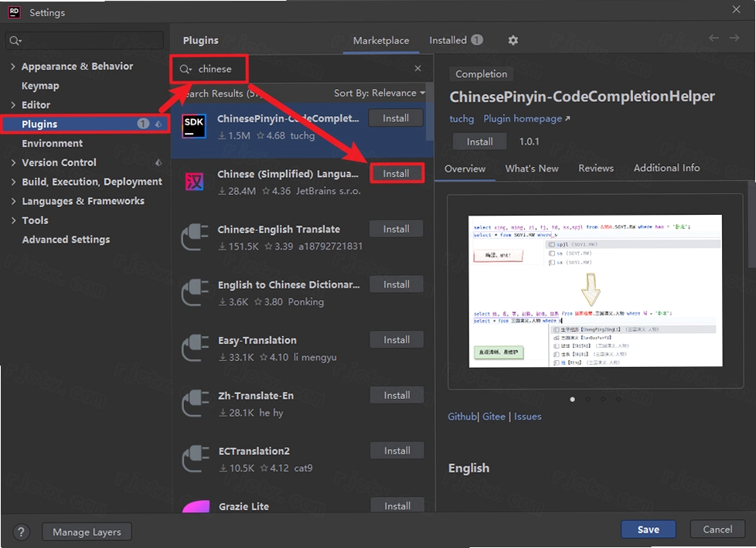Open Manage Layers
This screenshot has height=548, width=756.
click(87, 532)
